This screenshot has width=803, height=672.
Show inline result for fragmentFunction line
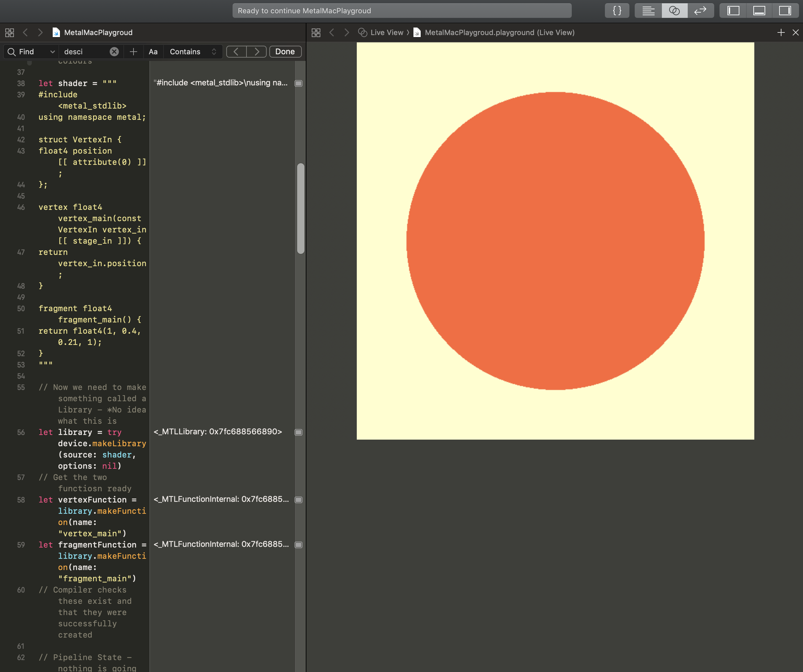pyautogui.click(x=298, y=545)
